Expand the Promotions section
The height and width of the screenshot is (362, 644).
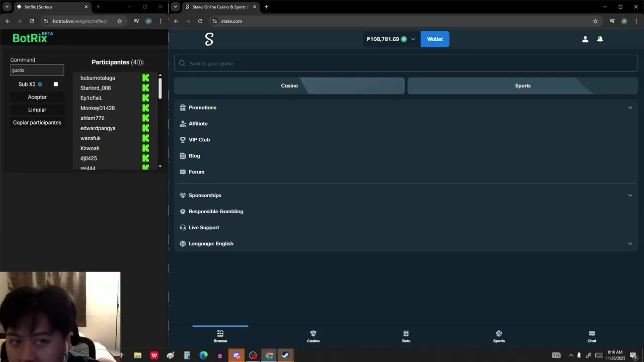(406, 108)
